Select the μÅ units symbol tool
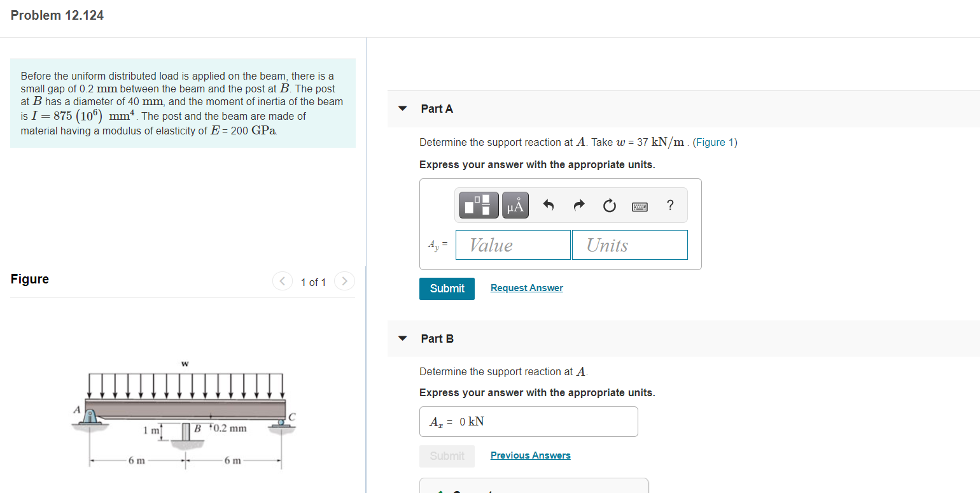Viewport: 980px width, 493px height. (515, 204)
